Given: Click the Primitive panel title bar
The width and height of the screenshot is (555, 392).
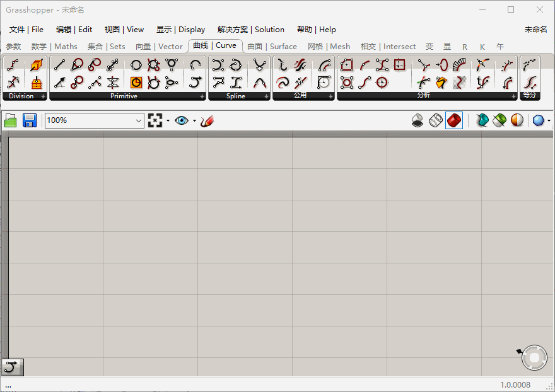Looking at the screenshot, I should [x=124, y=96].
